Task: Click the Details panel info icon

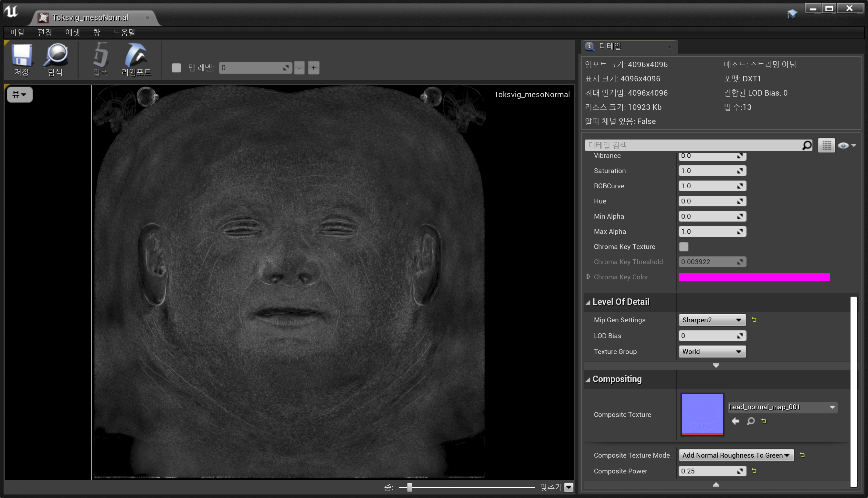Action: coord(590,47)
